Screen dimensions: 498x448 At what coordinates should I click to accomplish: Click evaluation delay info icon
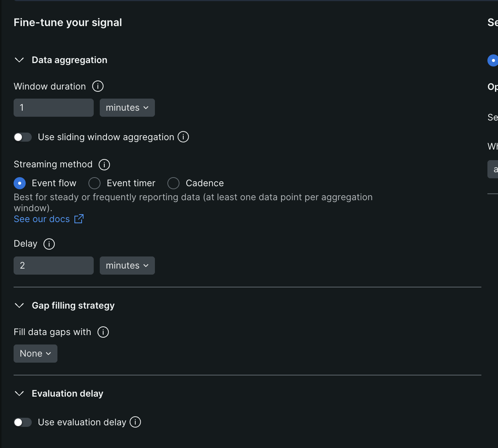click(x=135, y=422)
